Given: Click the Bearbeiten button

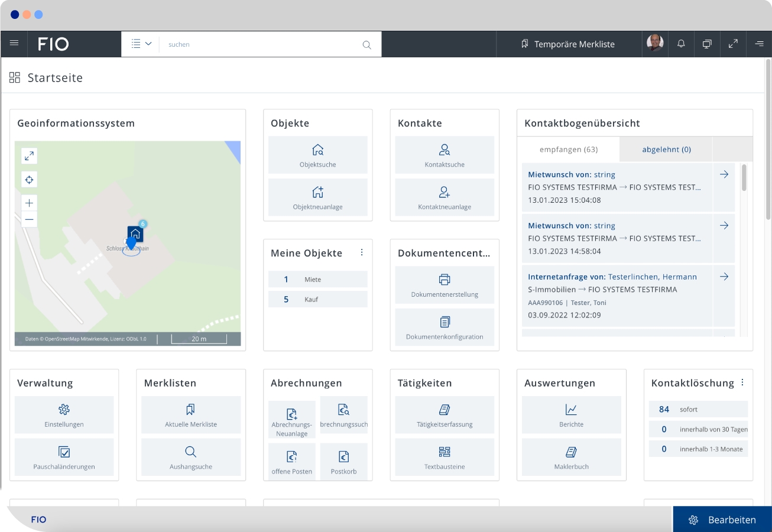Looking at the screenshot, I should (722, 520).
